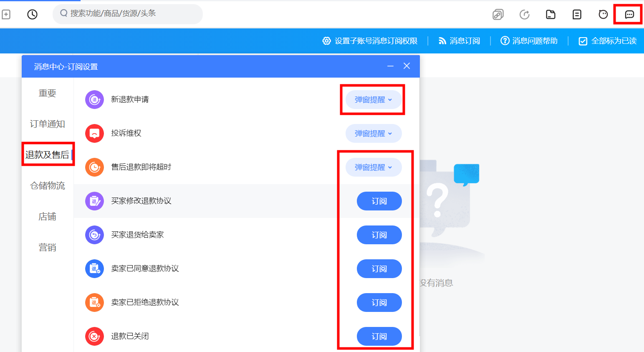
Task: Open the 消息问题帮助 link
Action: (535, 41)
